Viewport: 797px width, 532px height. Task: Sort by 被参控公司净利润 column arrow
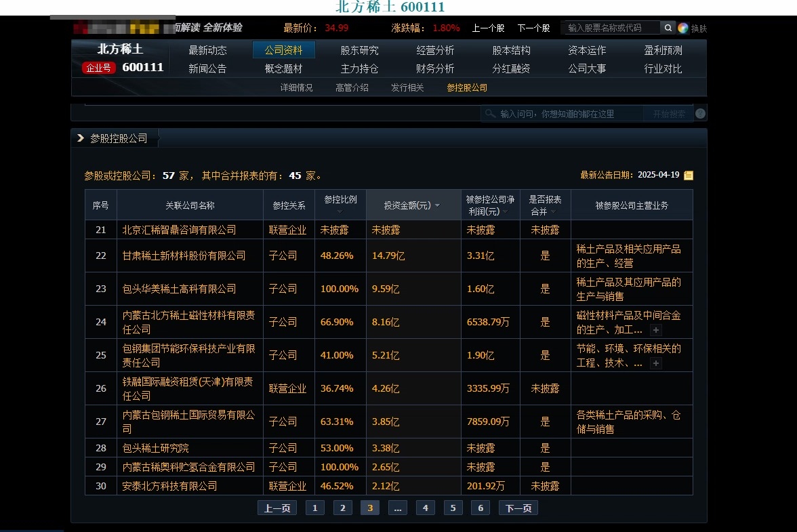tap(506, 212)
